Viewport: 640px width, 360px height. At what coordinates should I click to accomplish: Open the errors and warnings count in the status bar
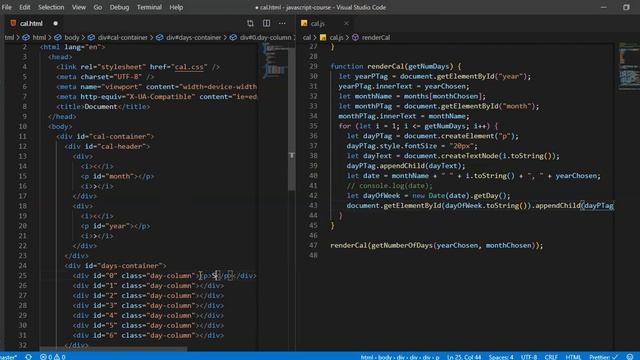coord(53,357)
